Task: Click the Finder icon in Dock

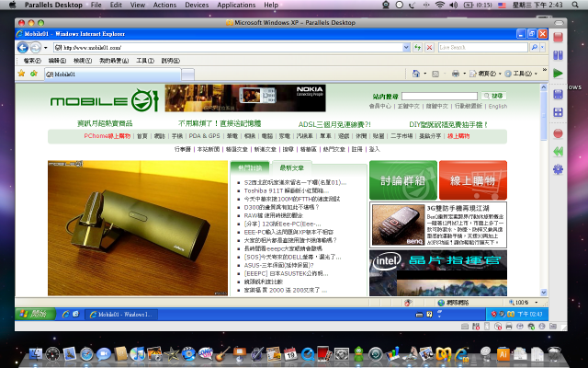Action: click(x=36, y=353)
